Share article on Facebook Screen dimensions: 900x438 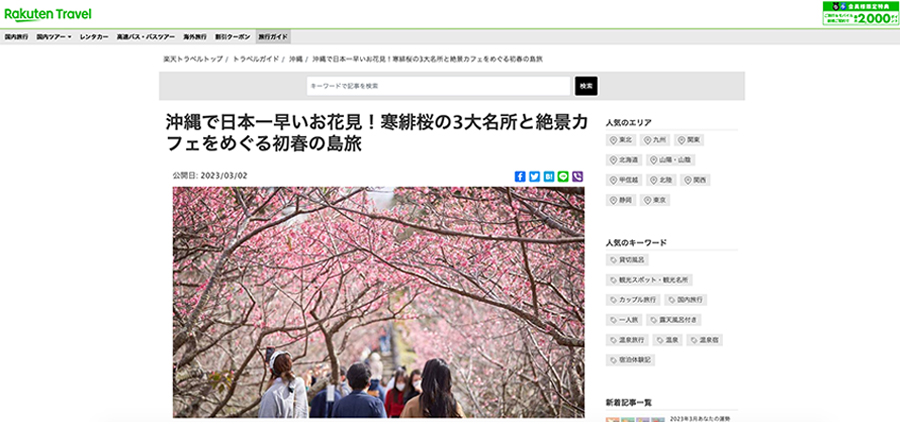(x=520, y=176)
